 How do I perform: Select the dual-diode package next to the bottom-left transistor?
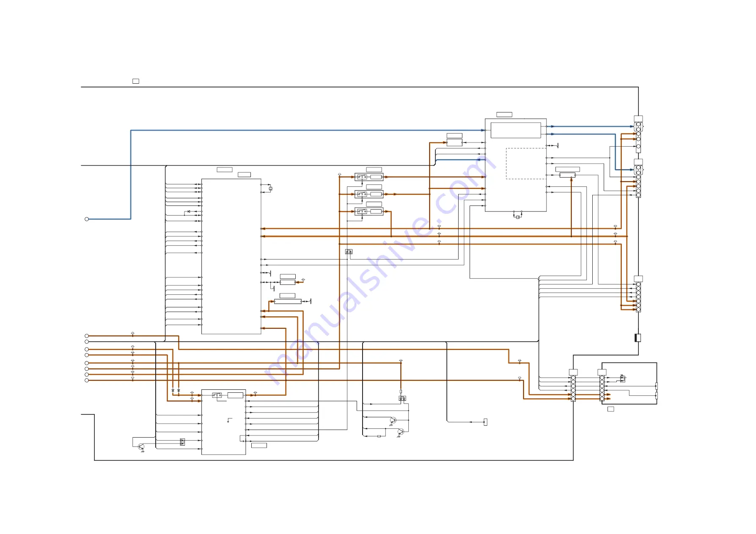coord(182,442)
